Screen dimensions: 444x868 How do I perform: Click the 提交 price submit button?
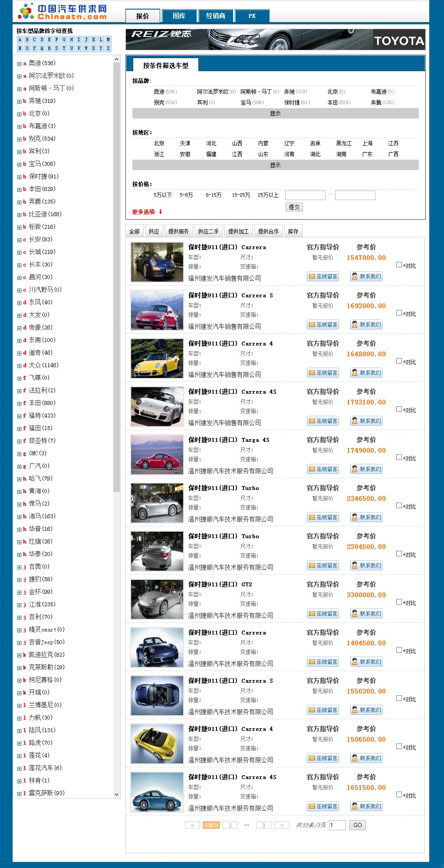pos(294,207)
